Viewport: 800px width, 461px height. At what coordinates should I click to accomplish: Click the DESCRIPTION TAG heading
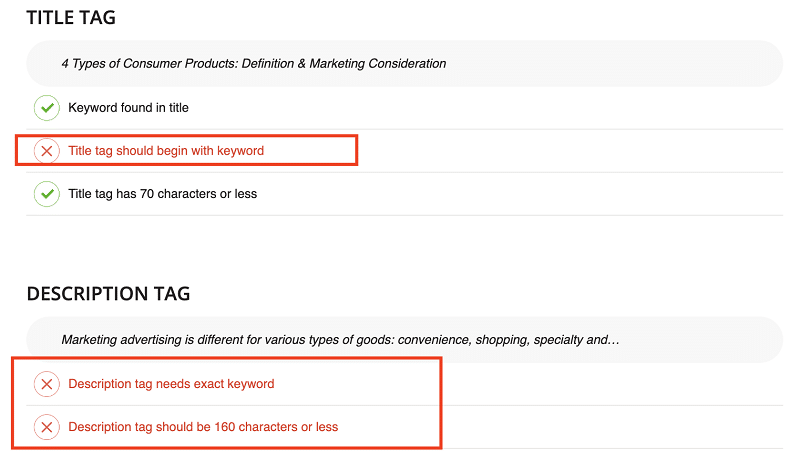coord(108,294)
